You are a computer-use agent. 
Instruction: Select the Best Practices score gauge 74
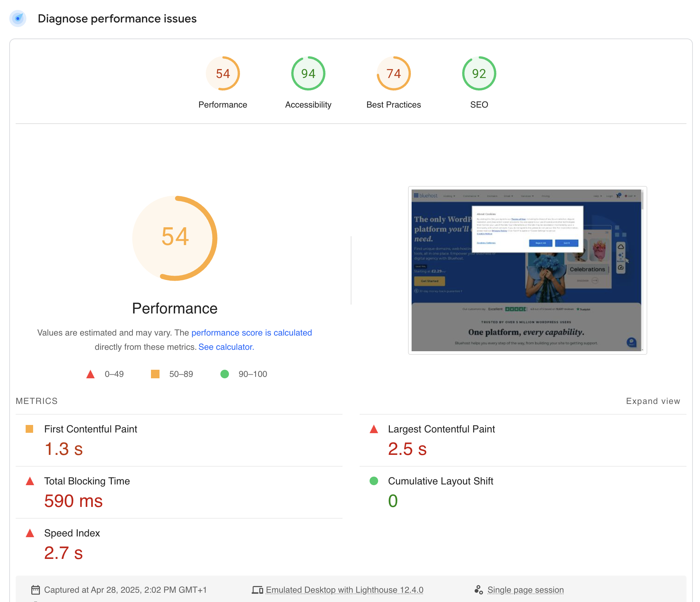(394, 74)
